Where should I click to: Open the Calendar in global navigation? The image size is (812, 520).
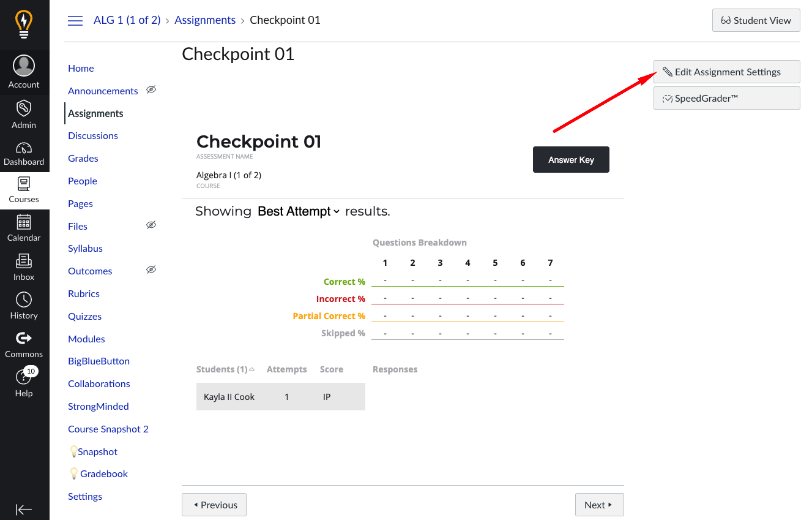click(x=24, y=228)
